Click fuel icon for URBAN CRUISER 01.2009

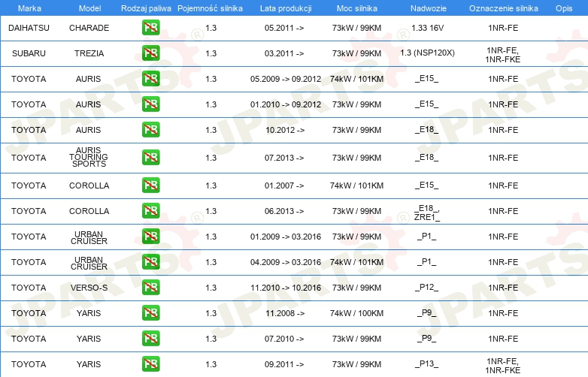(x=150, y=237)
